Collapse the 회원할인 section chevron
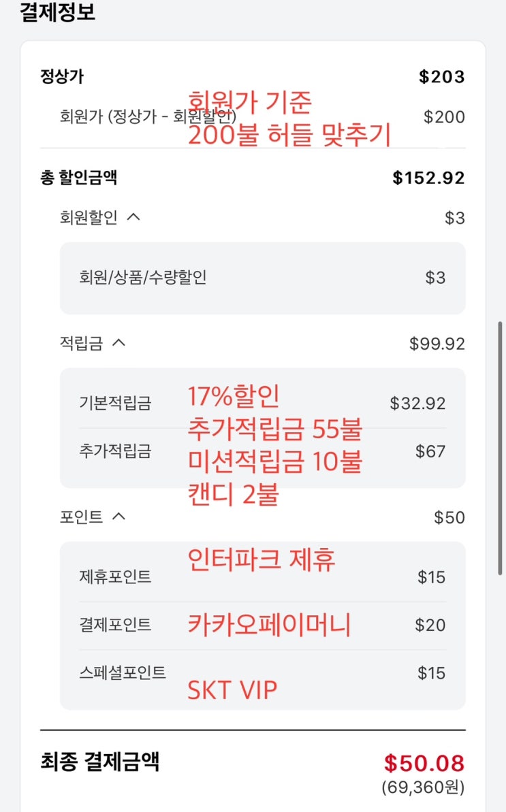 coord(133,217)
